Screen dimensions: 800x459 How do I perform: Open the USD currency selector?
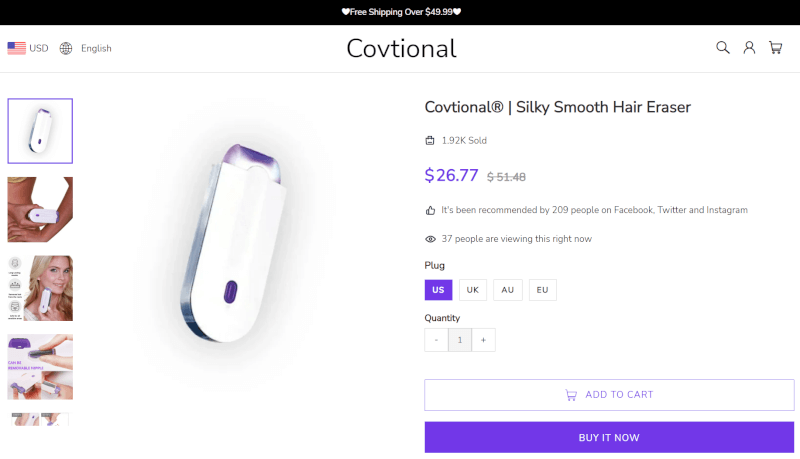tap(39, 48)
